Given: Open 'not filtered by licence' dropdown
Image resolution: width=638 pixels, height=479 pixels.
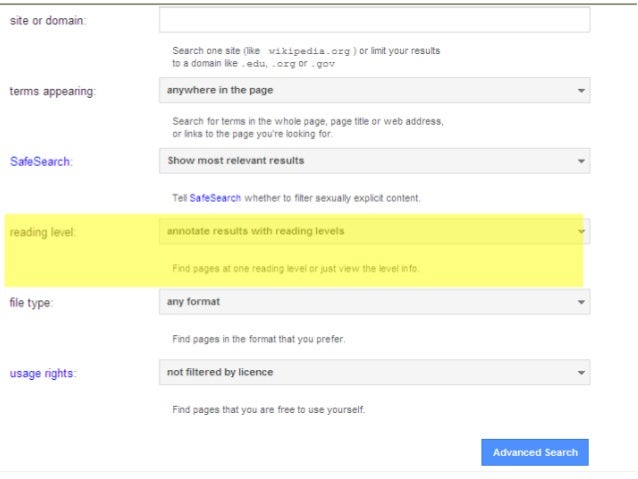Looking at the screenshot, I should pyautogui.click(x=374, y=372).
